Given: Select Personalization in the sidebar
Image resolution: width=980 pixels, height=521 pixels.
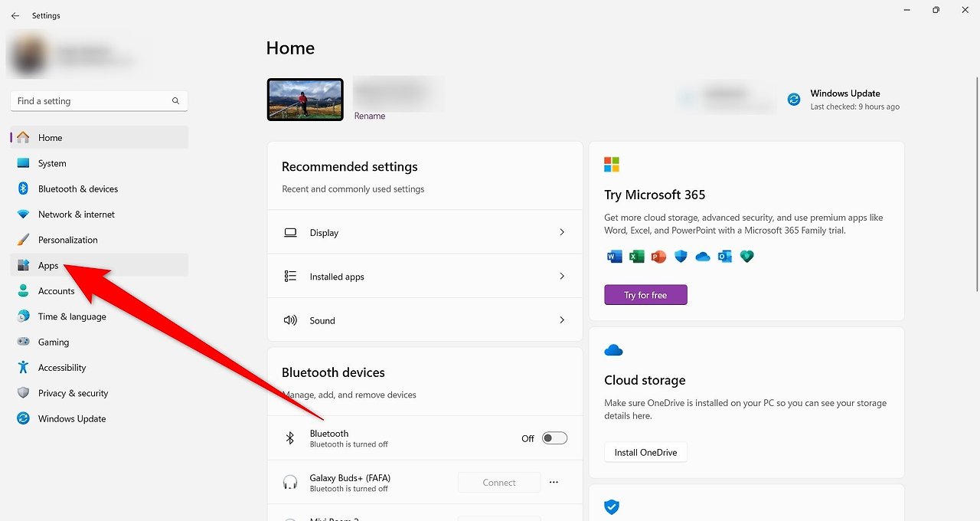Looking at the screenshot, I should click(x=100, y=240).
